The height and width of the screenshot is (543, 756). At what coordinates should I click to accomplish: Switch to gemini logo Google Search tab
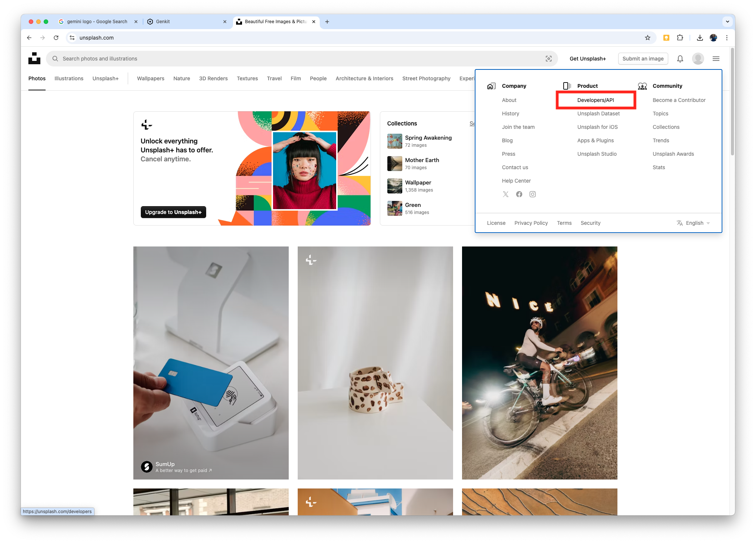click(x=98, y=22)
